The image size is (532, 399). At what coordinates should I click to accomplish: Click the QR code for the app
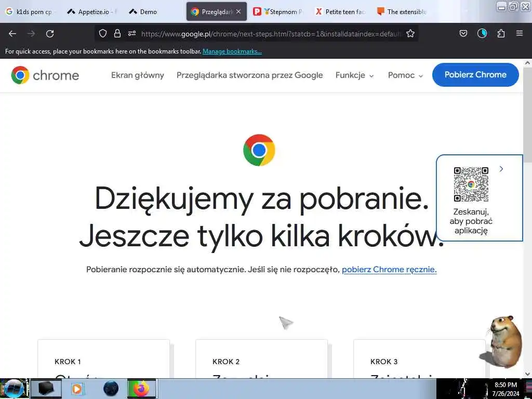pos(471,184)
